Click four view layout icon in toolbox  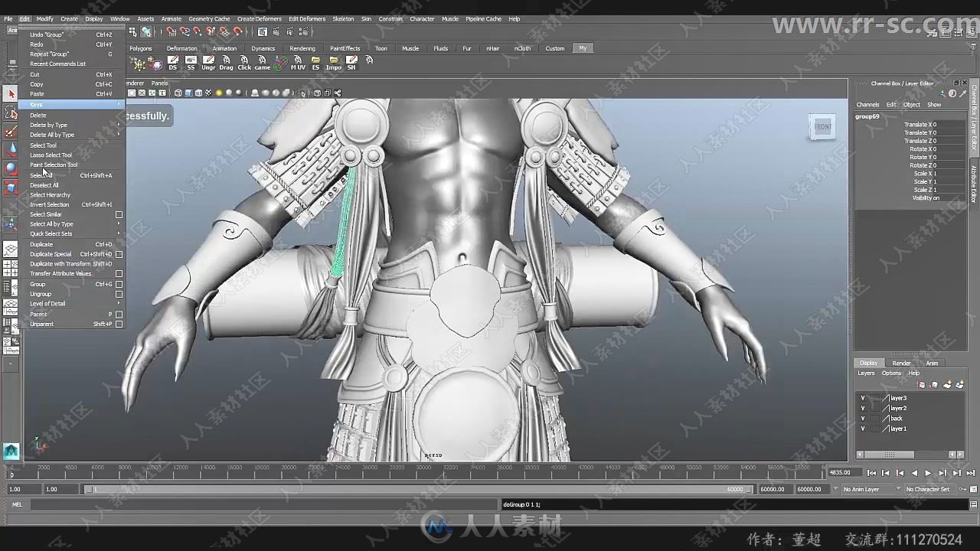tap(11, 269)
